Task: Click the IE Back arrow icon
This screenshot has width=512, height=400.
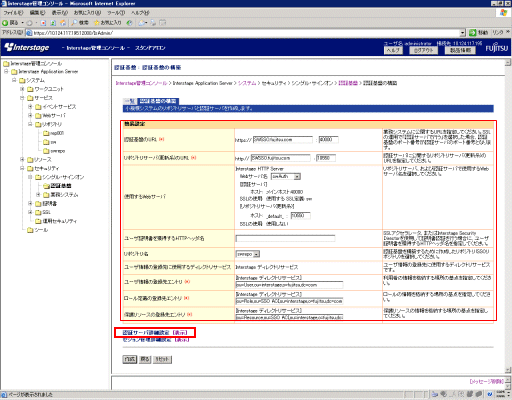Action: click(x=5, y=23)
